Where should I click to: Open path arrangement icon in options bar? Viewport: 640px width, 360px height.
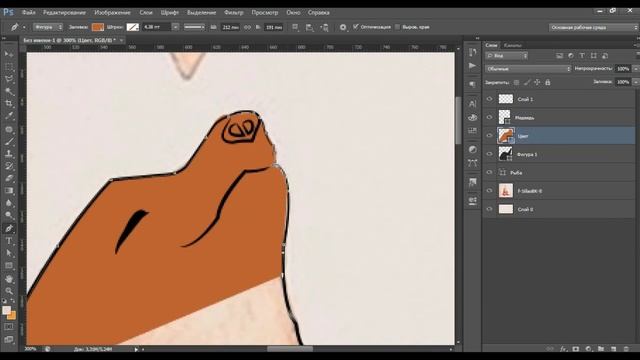[x=324, y=27]
